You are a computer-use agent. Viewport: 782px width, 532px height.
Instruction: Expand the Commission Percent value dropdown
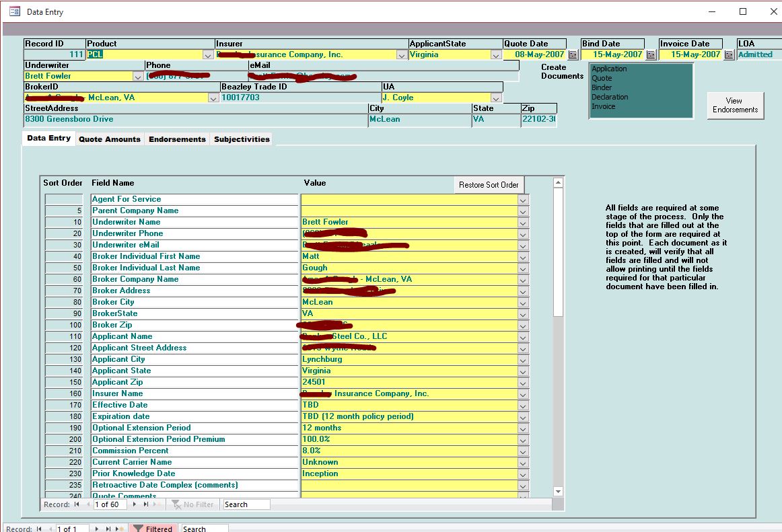[x=523, y=451]
